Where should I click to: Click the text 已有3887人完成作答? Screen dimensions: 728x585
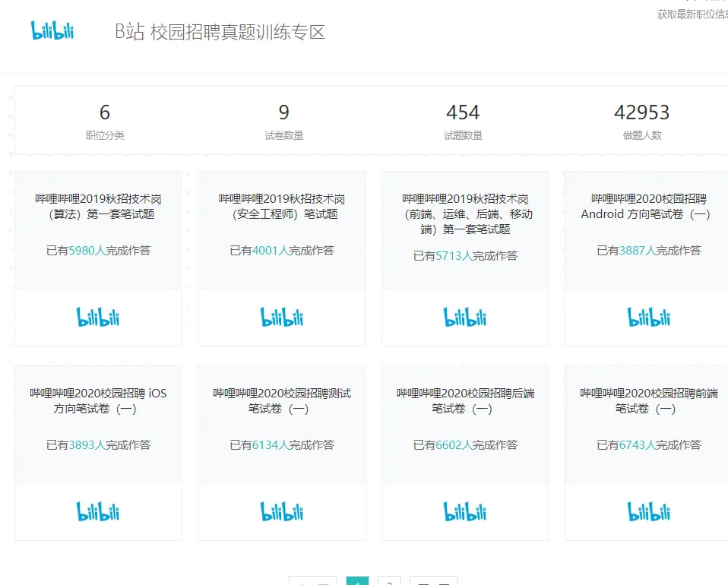649,251
